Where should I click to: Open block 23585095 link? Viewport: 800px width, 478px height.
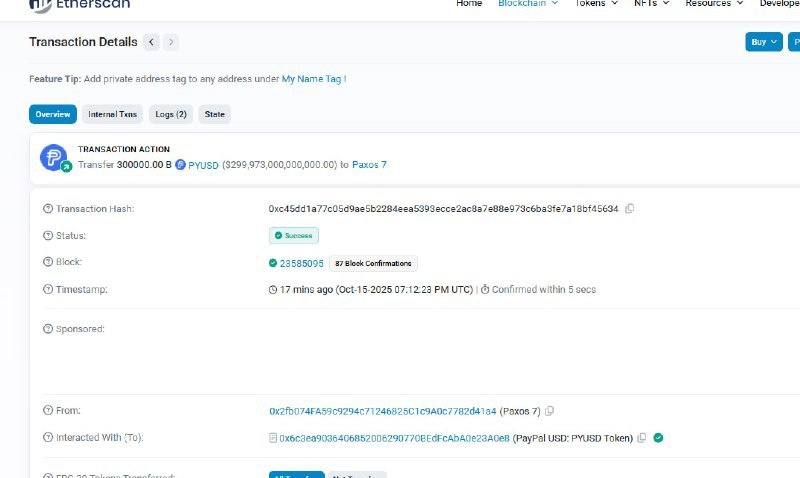pyautogui.click(x=302, y=263)
